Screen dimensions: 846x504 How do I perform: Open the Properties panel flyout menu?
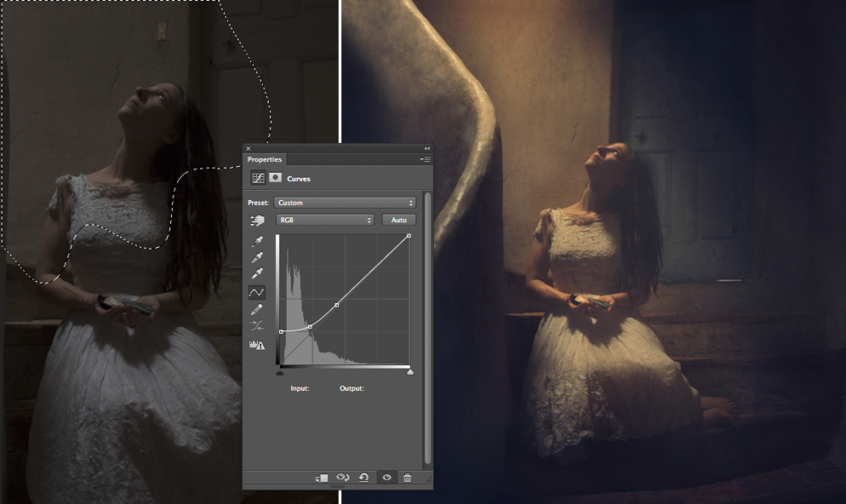click(425, 159)
